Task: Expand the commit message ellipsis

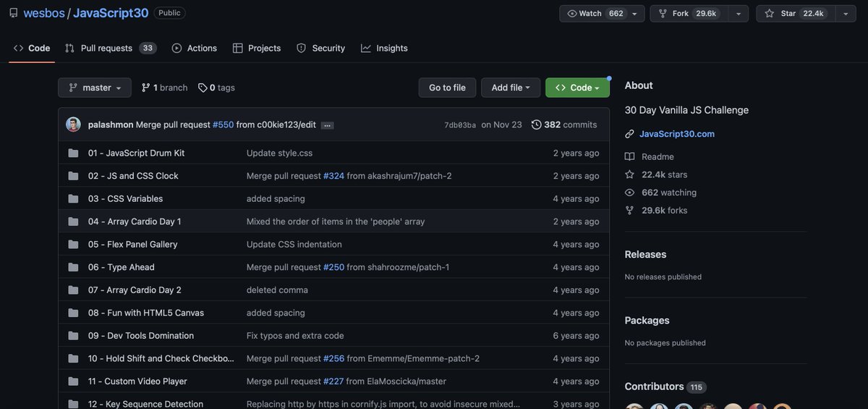Action: pyautogui.click(x=327, y=125)
